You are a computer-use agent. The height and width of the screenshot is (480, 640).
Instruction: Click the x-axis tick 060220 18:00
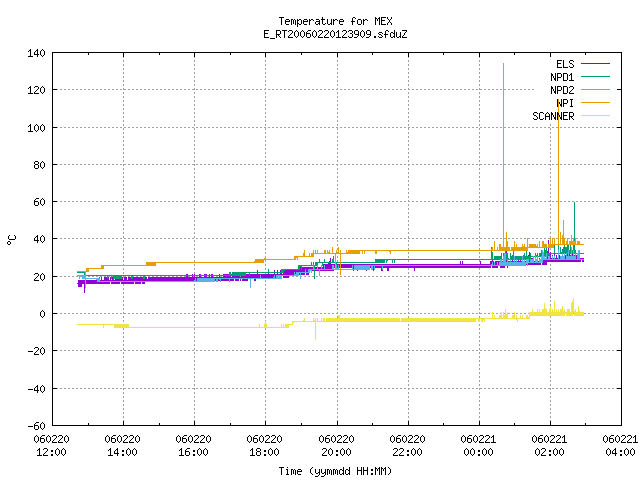264,446
